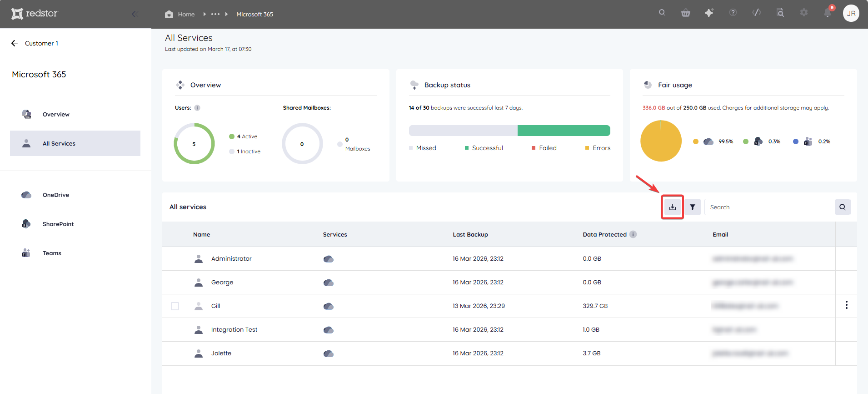Open the three-dot menu for Gill
This screenshot has width=868, height=394.
pos(846,305)
